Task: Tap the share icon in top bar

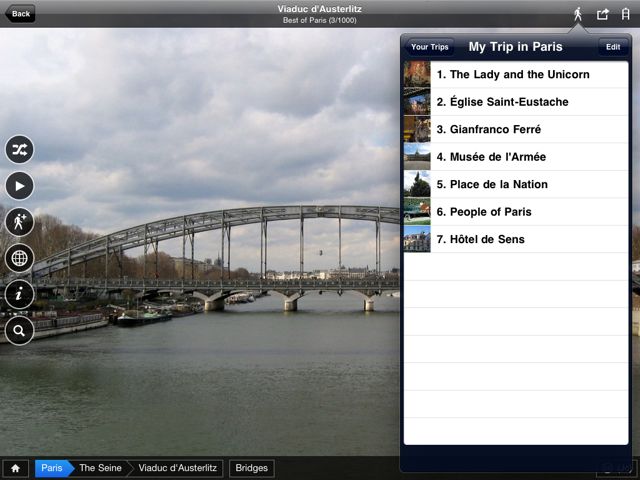Action: [x=602, y=14]
